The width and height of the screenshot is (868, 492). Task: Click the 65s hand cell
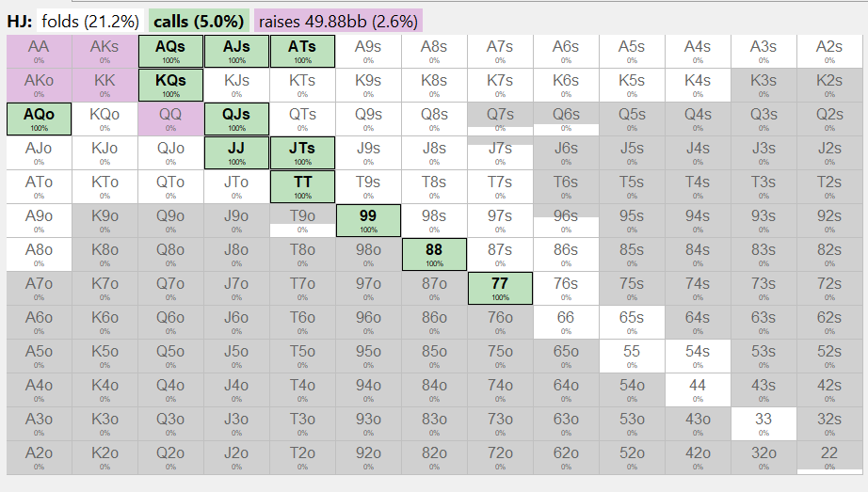click(632, 322)
